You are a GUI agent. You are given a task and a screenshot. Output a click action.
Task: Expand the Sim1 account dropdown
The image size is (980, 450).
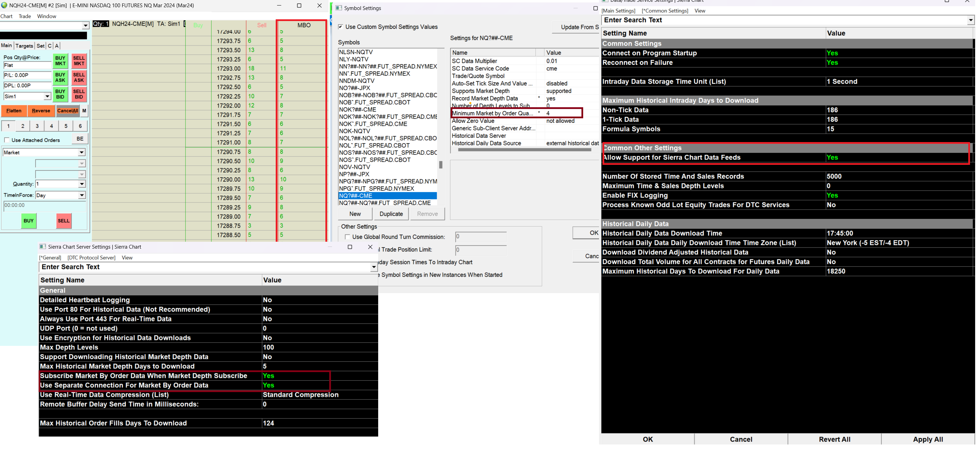tap(47, 96)
